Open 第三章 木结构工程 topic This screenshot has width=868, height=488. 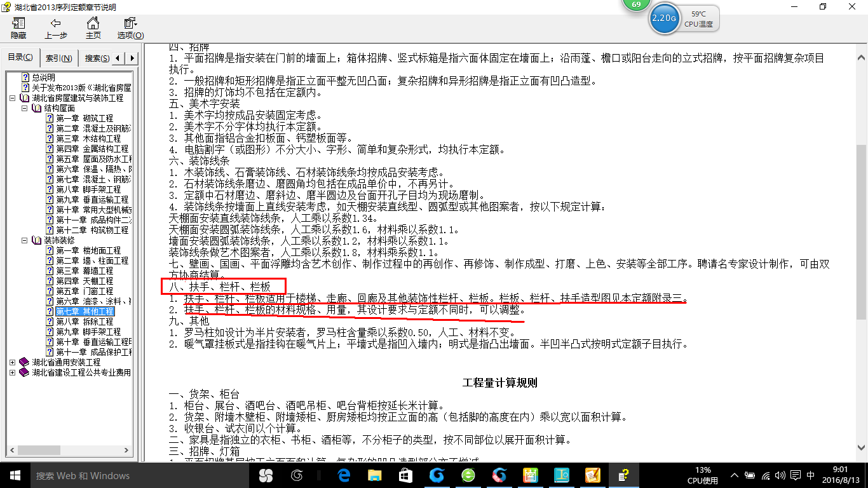coord(88,139)
